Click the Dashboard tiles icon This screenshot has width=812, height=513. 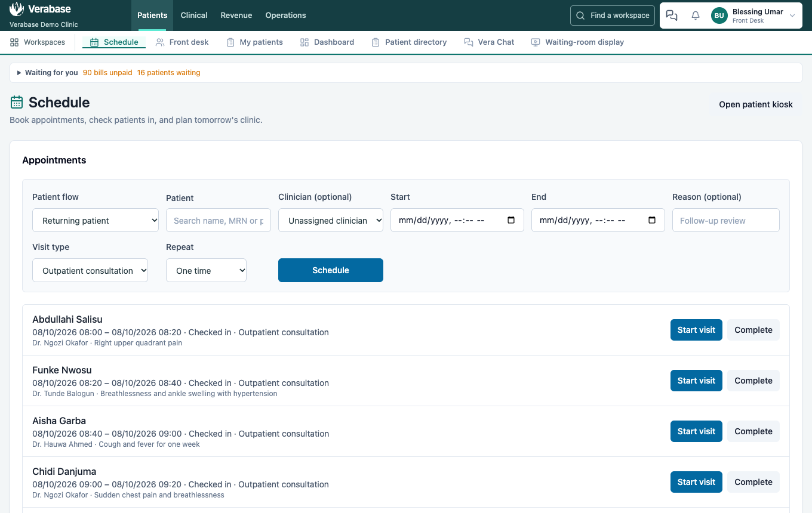coord(304,42)
